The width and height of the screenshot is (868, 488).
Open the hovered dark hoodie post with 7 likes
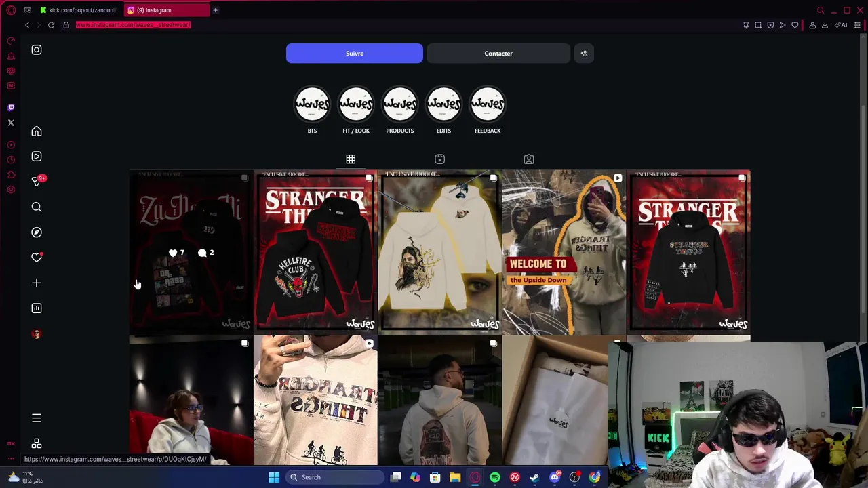(x=191, y=252)
